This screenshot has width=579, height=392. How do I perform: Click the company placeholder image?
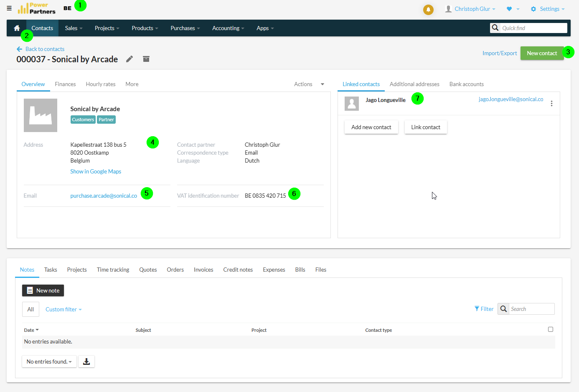point(41,115)
